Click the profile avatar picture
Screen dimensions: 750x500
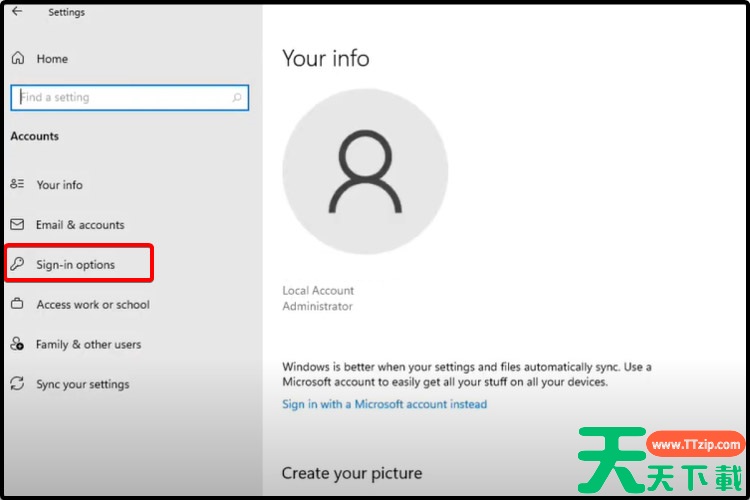365,171
